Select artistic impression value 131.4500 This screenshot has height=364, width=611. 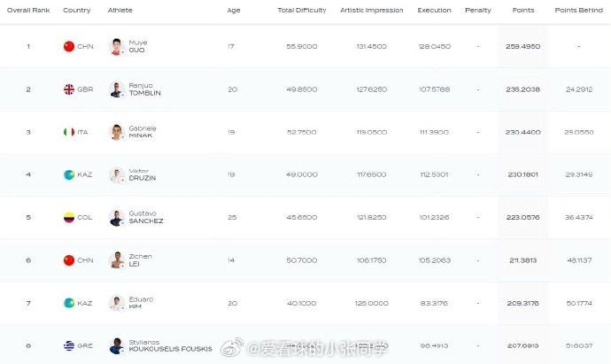(x=371, y=46)
